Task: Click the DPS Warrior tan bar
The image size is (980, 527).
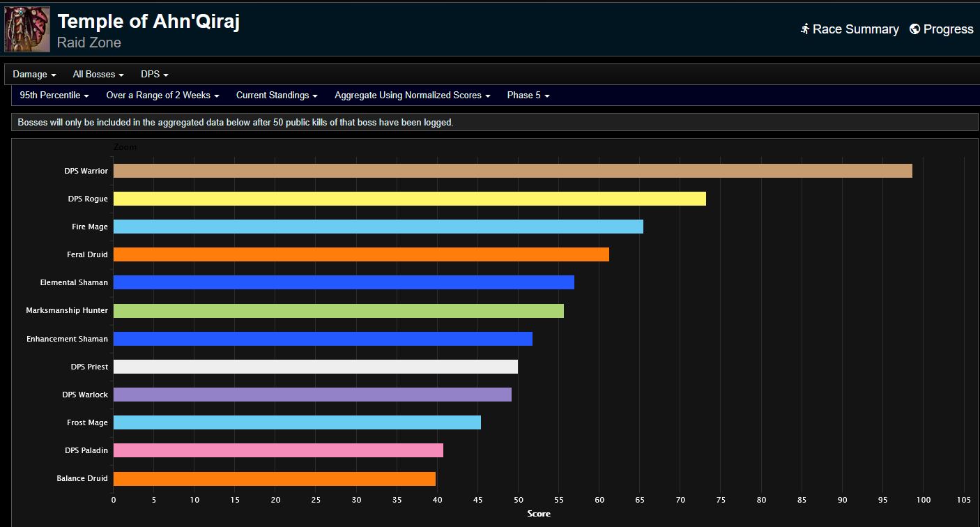Action: 512,171
